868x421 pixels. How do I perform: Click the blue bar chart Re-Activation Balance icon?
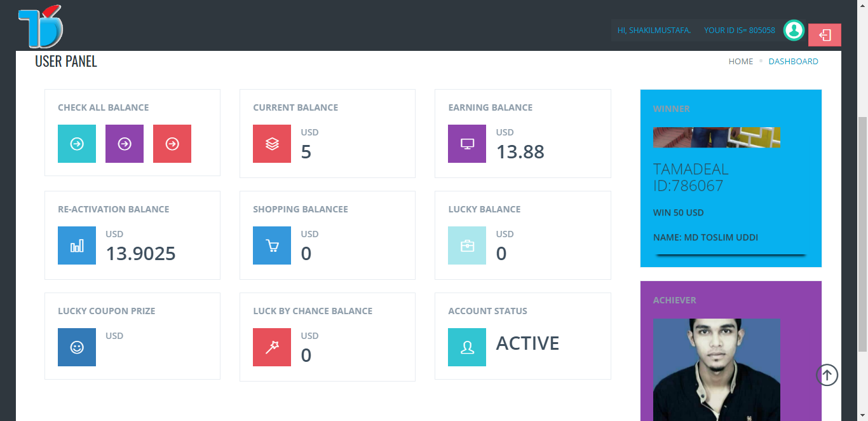point(77,245)
